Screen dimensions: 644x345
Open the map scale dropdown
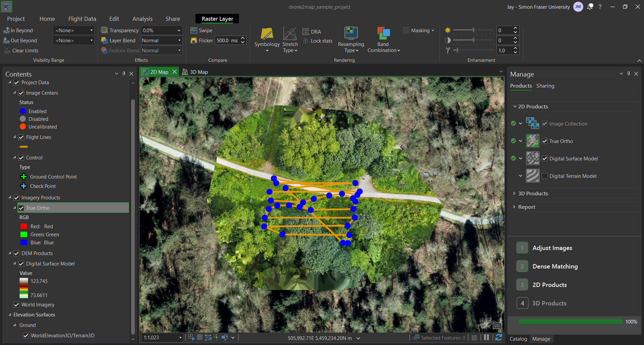point(180,338)
